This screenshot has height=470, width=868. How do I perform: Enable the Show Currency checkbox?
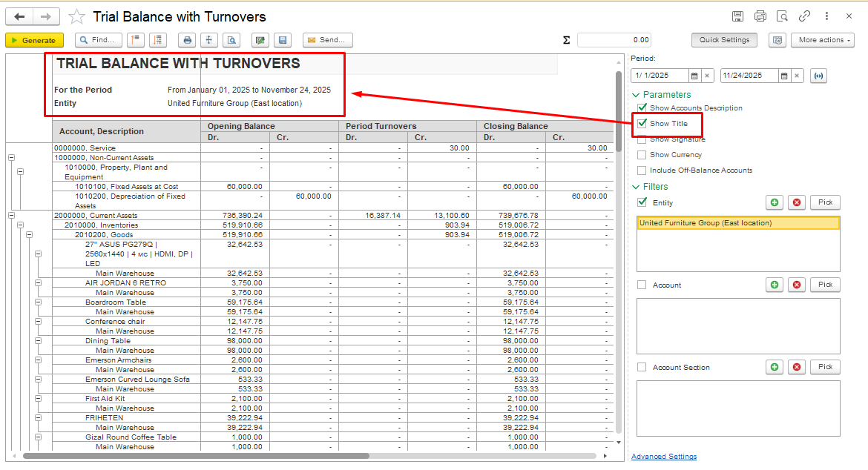click(642, 155)
